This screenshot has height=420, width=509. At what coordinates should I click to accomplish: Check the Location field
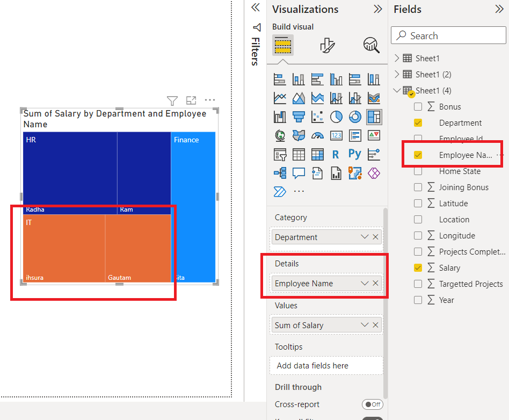[x=418, y=220]
